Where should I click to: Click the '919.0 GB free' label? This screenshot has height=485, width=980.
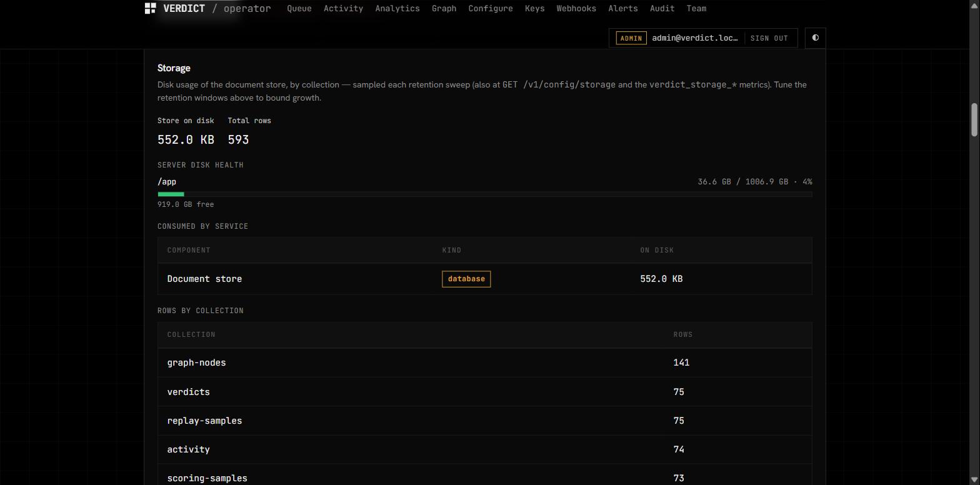pos(186,204)
